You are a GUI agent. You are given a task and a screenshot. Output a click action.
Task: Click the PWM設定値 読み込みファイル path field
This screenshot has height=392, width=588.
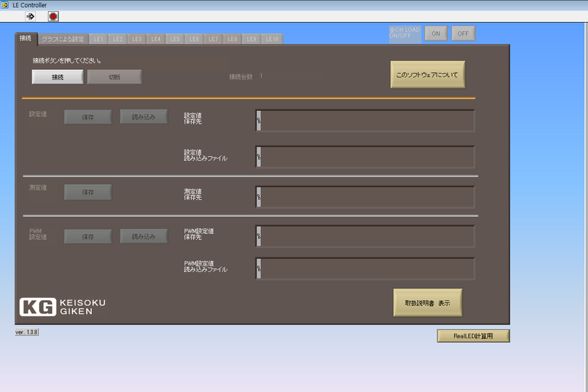(367, 268)
